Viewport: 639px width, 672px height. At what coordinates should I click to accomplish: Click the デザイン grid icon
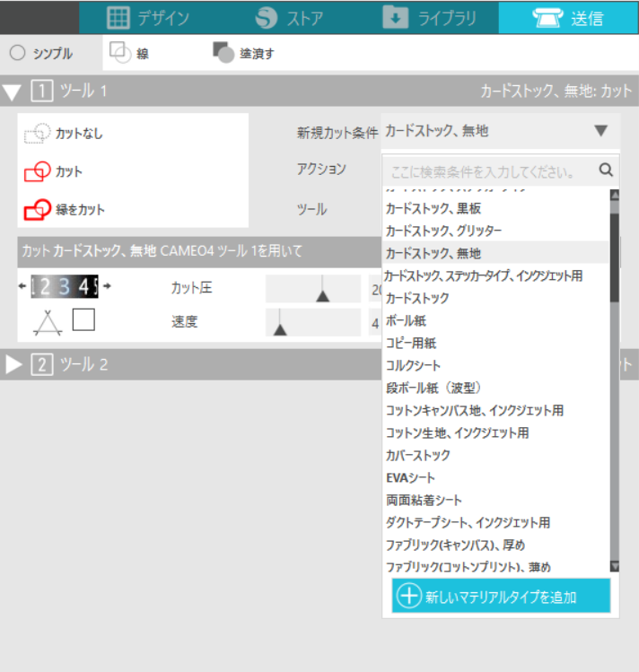[118, 18]
